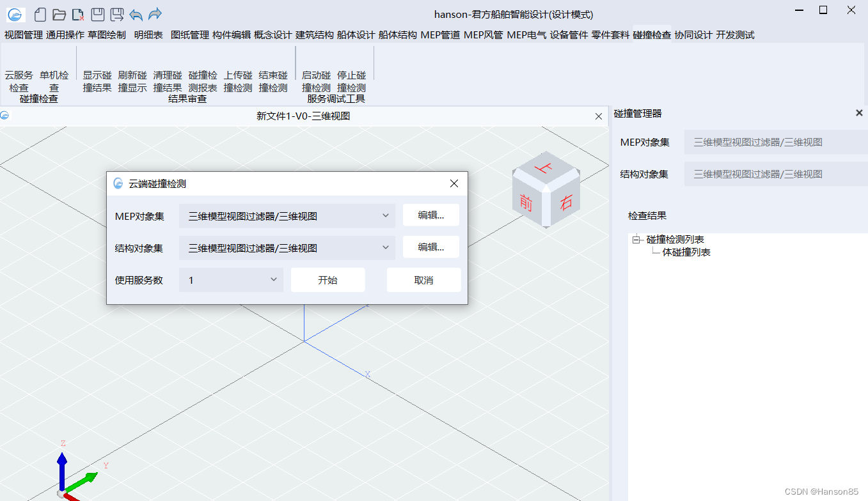Redo the last undone action
868x501 pixels.
click(x=155, y=14)
